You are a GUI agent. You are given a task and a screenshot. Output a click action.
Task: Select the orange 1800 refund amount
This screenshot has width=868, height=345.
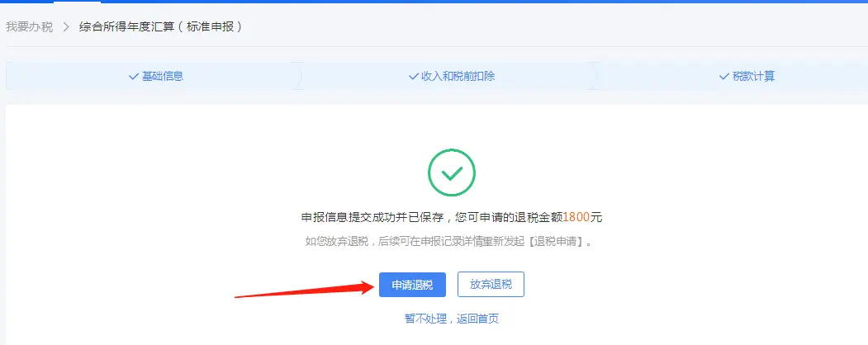(576, 217)
